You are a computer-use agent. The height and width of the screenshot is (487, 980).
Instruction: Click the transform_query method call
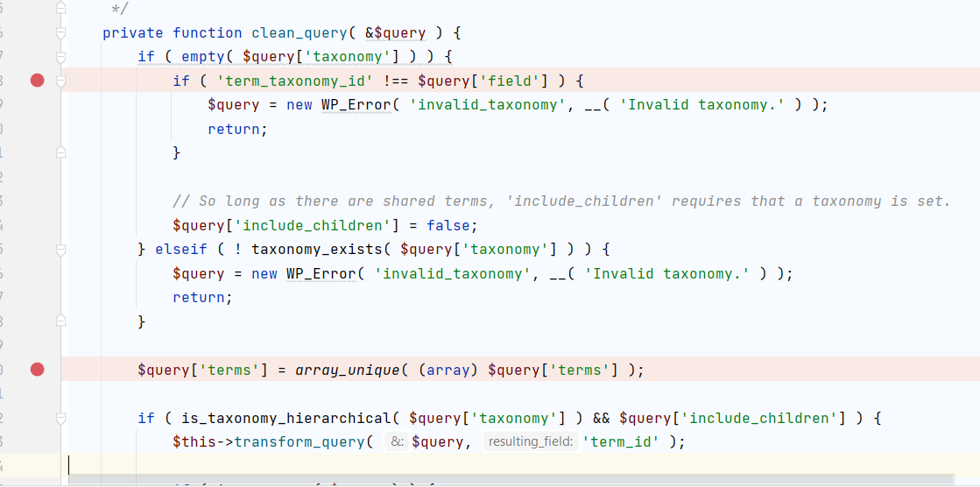click(x=299, y=442)
